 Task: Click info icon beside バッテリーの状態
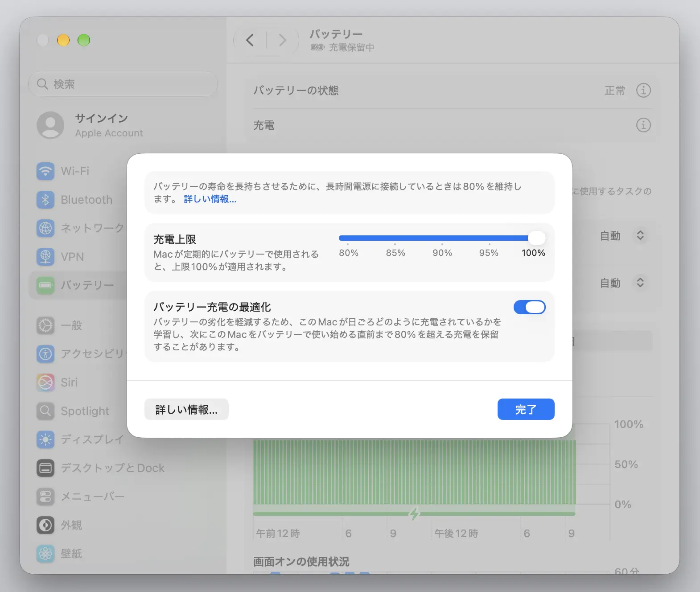point(643,90)
